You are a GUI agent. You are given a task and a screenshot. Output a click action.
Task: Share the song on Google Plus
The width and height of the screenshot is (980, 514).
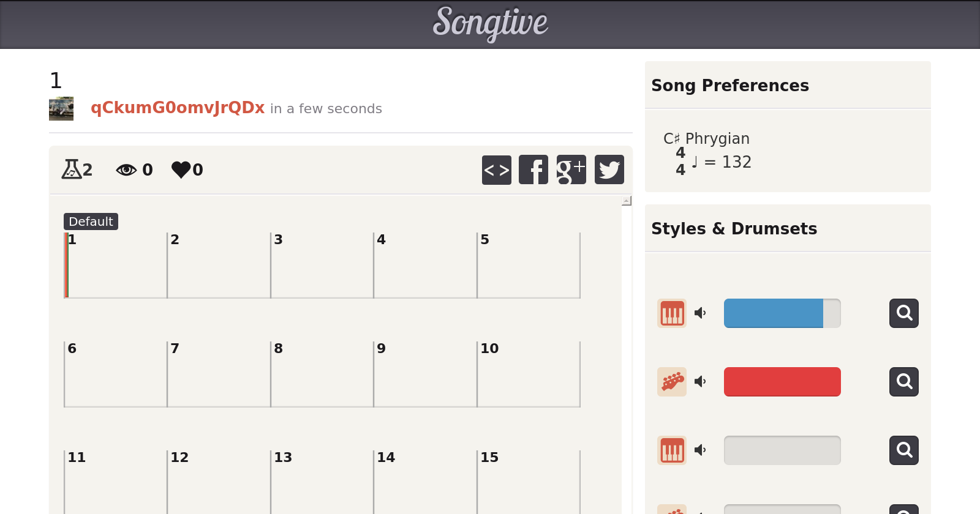pos(571,169)
